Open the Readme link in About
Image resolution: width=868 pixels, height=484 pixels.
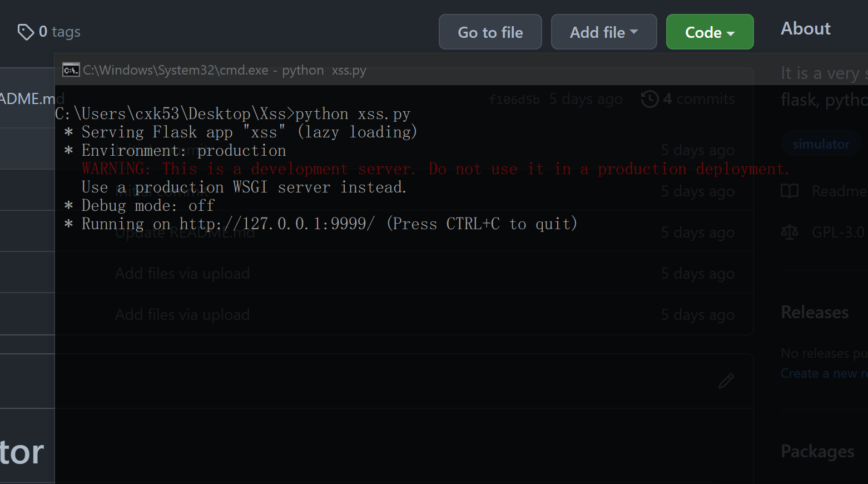pos(839,191)
